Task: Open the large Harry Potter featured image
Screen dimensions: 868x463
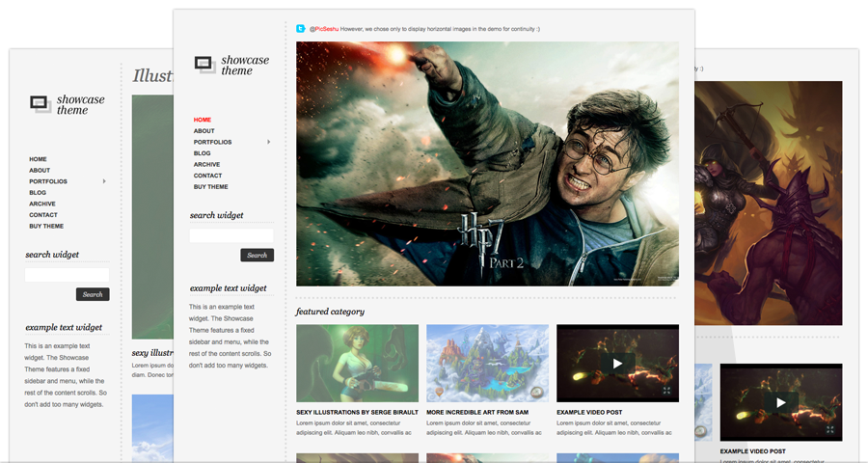Action: click(487, 164)
